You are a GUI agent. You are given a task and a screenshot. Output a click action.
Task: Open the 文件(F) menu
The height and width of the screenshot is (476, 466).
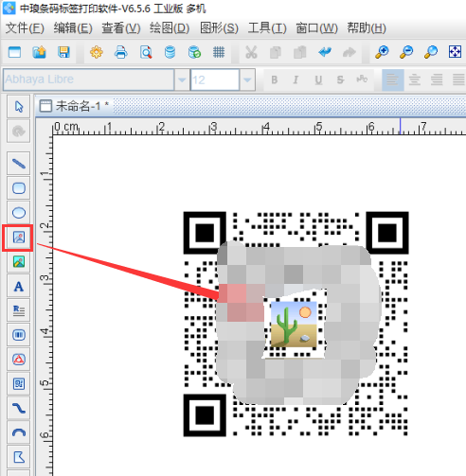(25, 28)
